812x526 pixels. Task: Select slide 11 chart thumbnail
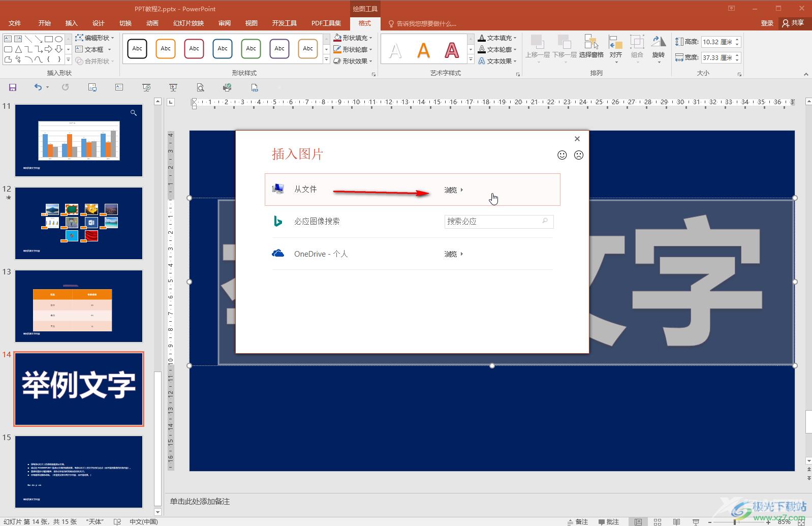pos(79,140)
